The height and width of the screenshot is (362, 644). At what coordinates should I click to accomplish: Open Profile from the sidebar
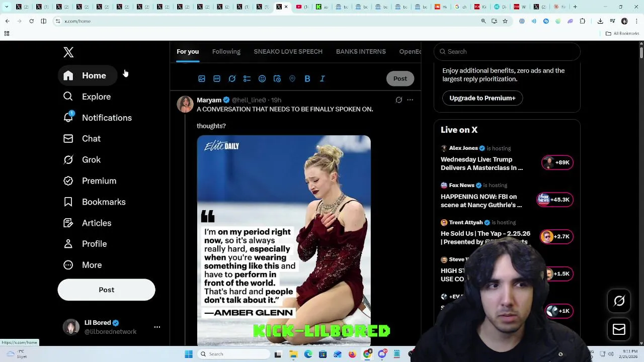coord(86,244)
